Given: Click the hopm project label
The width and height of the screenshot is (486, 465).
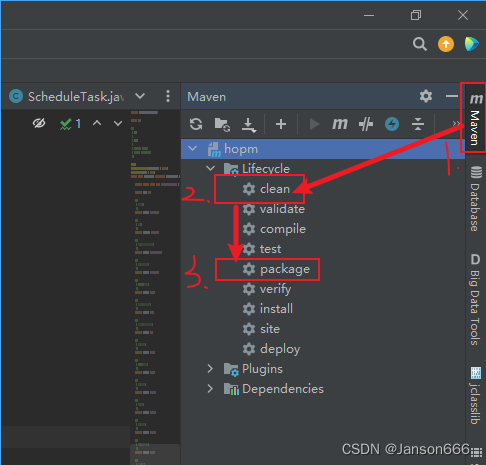Looking at the screenshot, I should 241,149.
